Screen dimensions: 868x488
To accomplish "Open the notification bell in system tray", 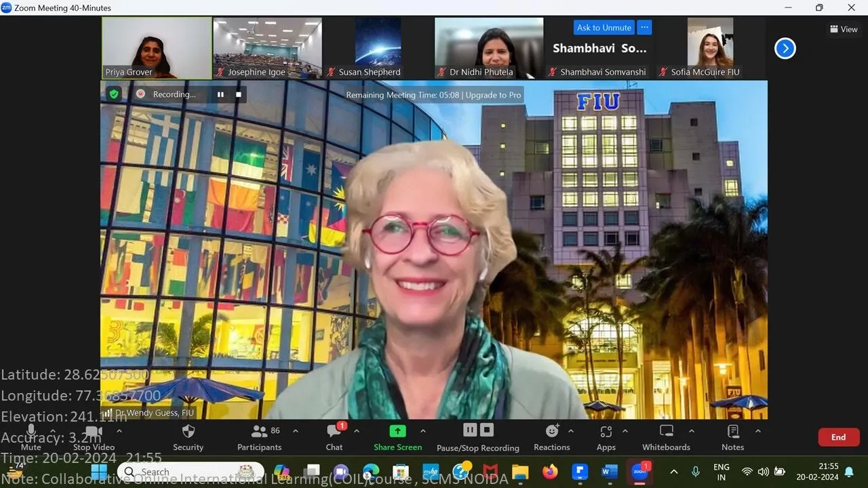I will (x=849, y=472).
